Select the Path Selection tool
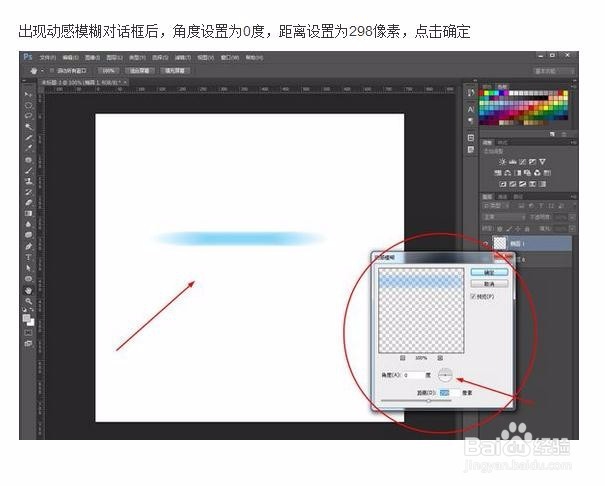Viewport: 605px width, 486px height. (28, 268)
